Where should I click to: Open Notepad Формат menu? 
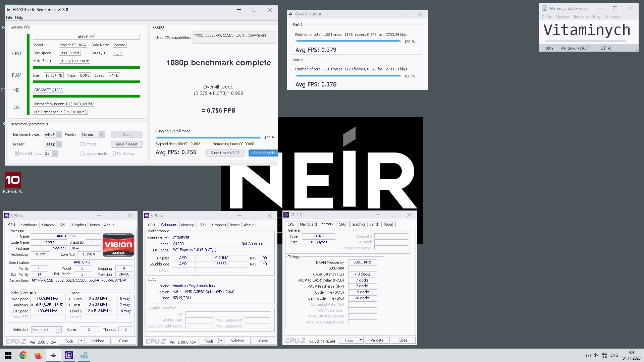pos(581,17)
